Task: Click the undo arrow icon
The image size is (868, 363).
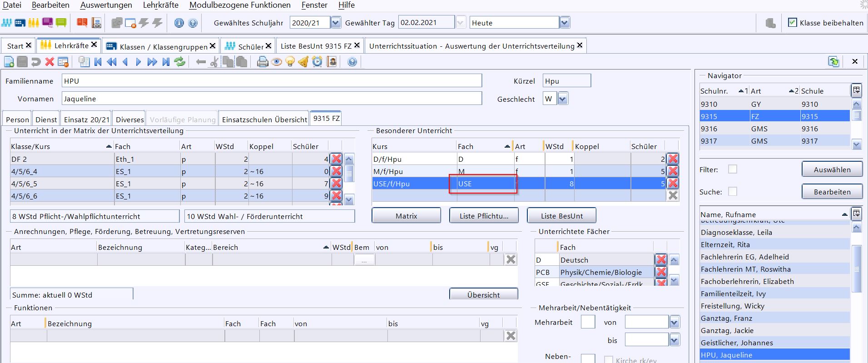Action: (36, 62)
